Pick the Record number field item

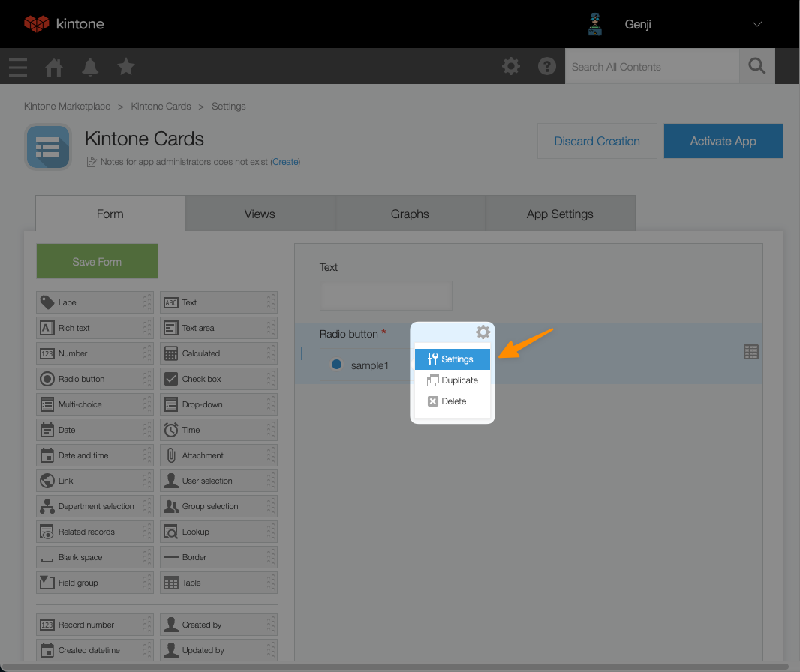click(x=95, y=625)
